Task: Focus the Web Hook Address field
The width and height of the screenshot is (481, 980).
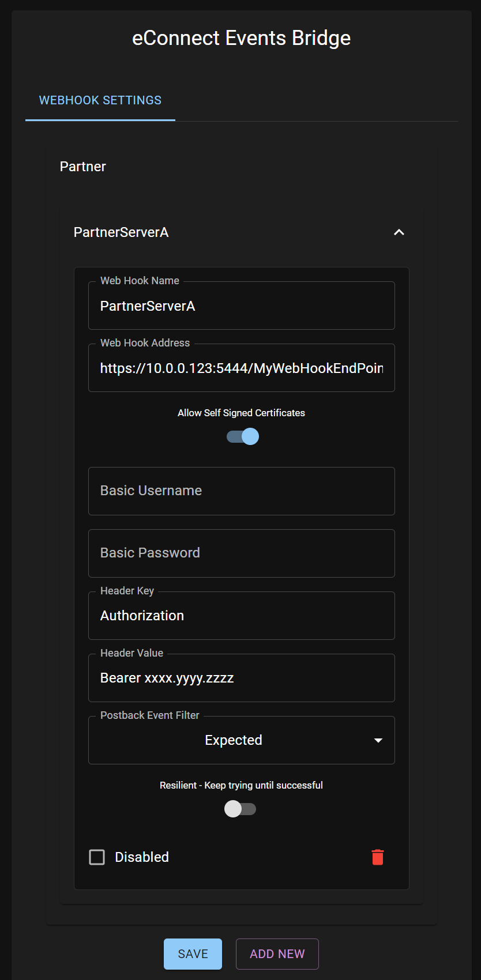Action: pos(242,368)
